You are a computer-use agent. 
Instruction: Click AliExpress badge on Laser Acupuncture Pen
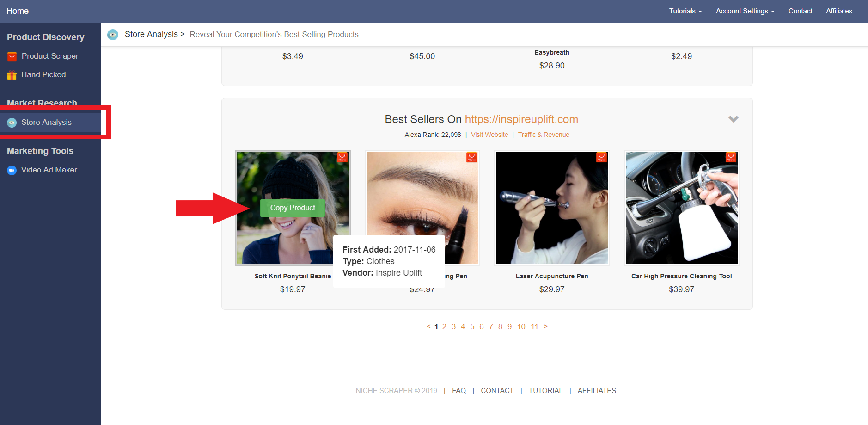coord(602,157)
